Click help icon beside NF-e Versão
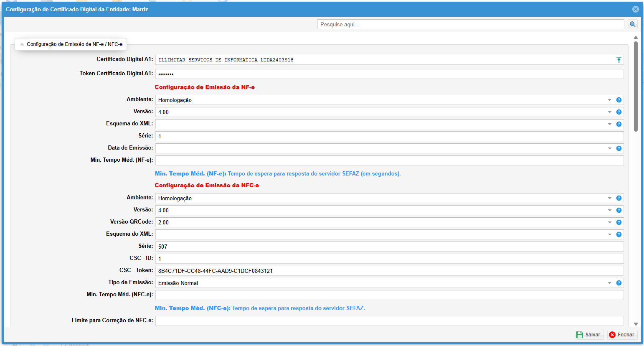 (x=619, y=112)
